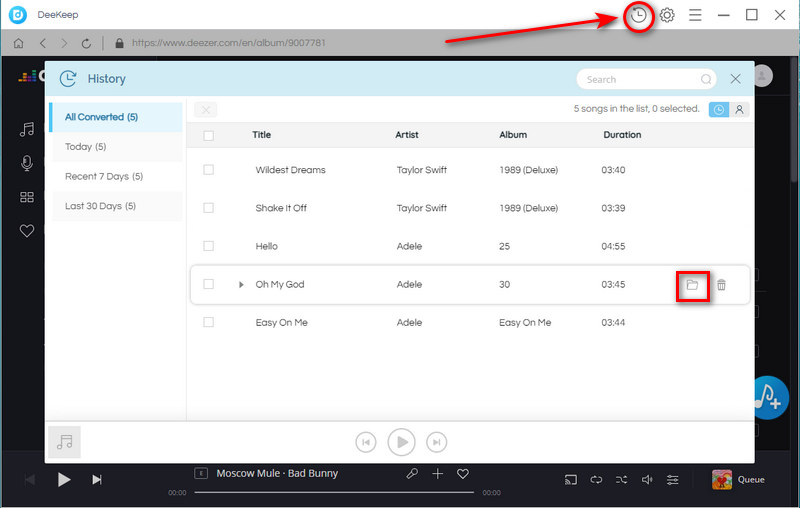Navigate back with the left arrow
This screenshot has width=800, height=508.
pyautogui.click(x=43, y=43)
